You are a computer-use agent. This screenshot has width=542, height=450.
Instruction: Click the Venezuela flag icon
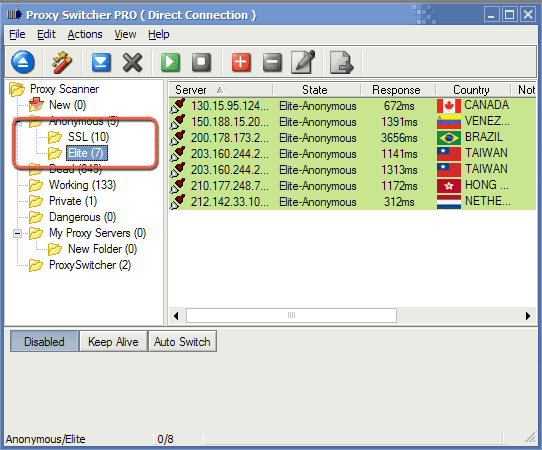(449, 122)
